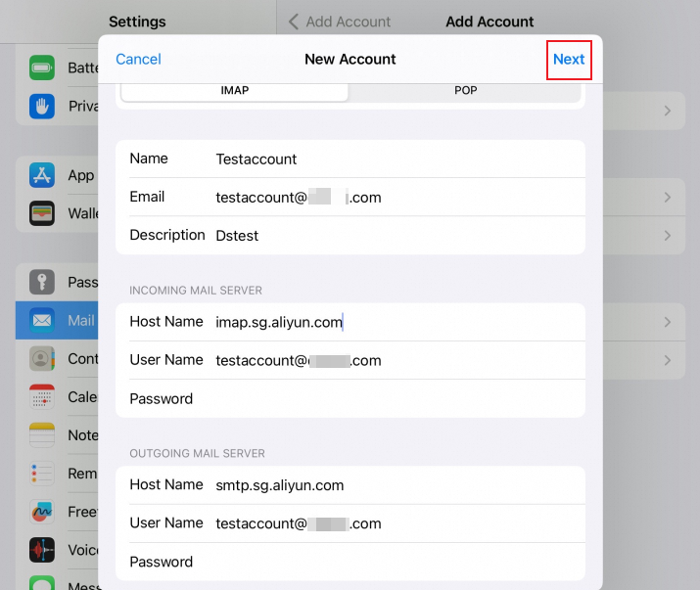Tap the Battery icon in Settings sidebar
The width and height of the screenshot is (700, 590).
pyautogui.click(x=42, y=68)
